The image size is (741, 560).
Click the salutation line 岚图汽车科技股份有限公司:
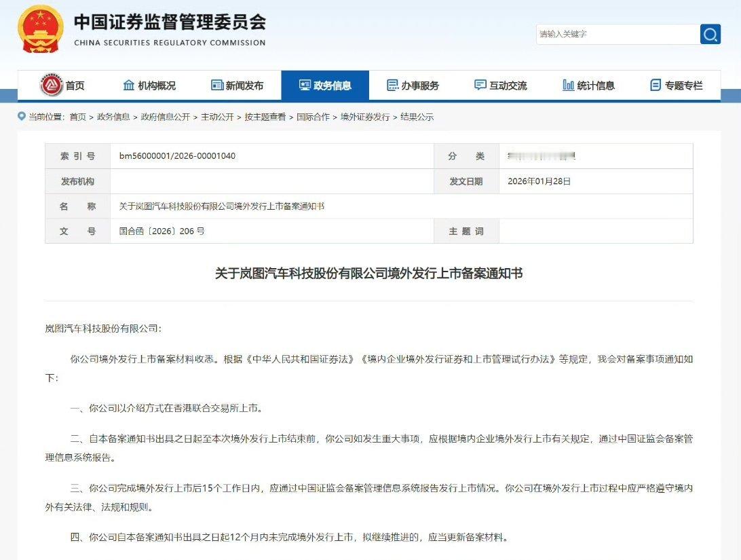point(104,329)
